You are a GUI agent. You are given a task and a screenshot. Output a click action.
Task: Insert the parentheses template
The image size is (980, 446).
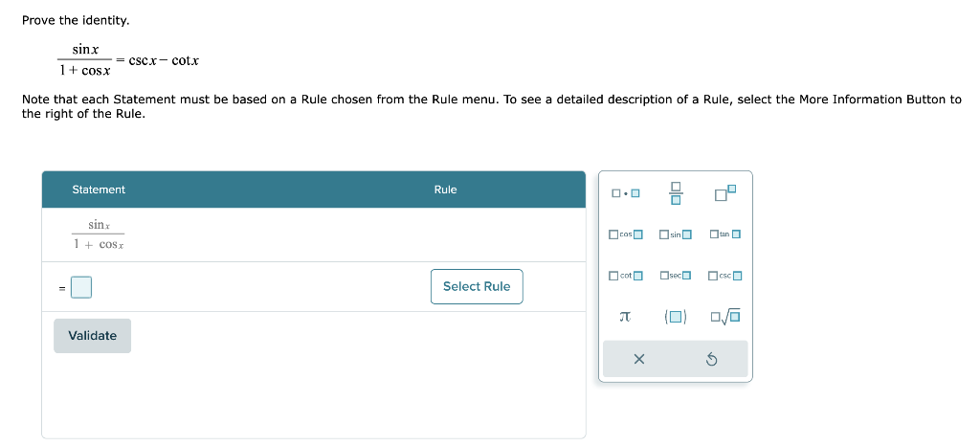click(x=676, y=318)
